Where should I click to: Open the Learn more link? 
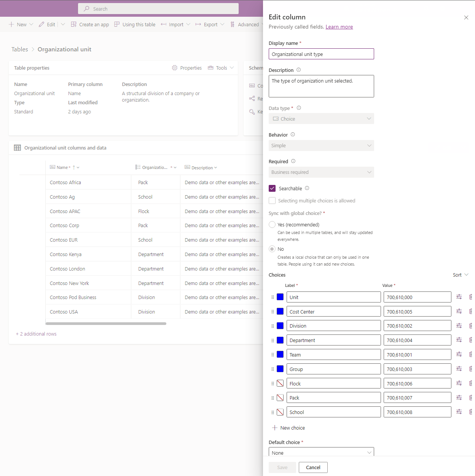pos(339,27)
